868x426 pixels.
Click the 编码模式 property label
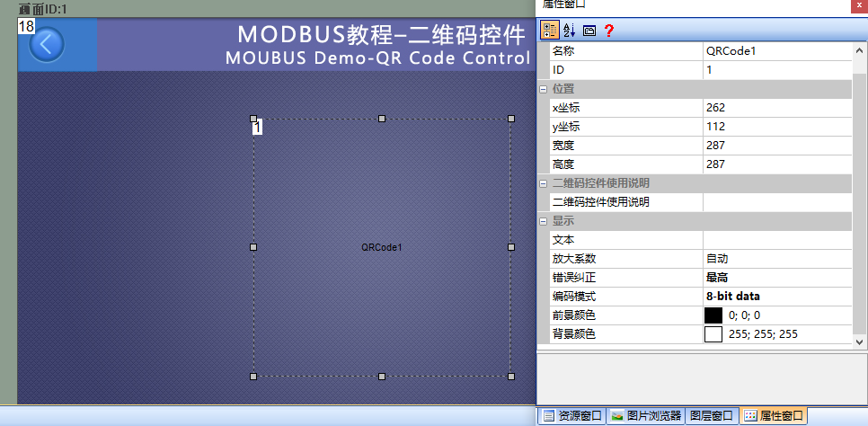(x=574, y=297)
